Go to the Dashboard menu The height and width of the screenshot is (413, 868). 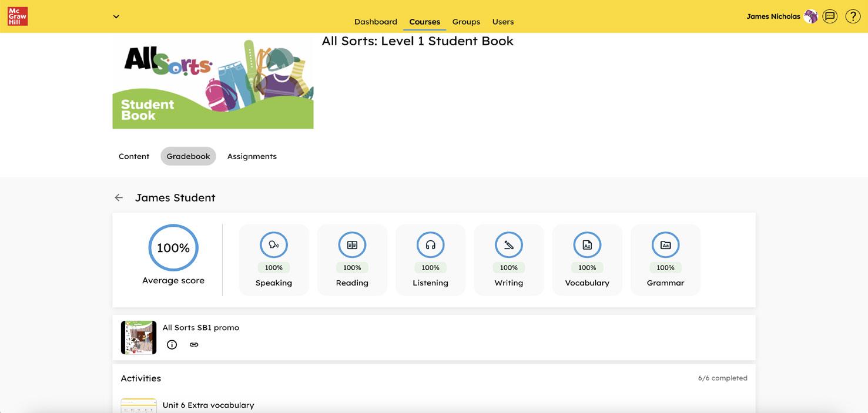click(376, 22)
